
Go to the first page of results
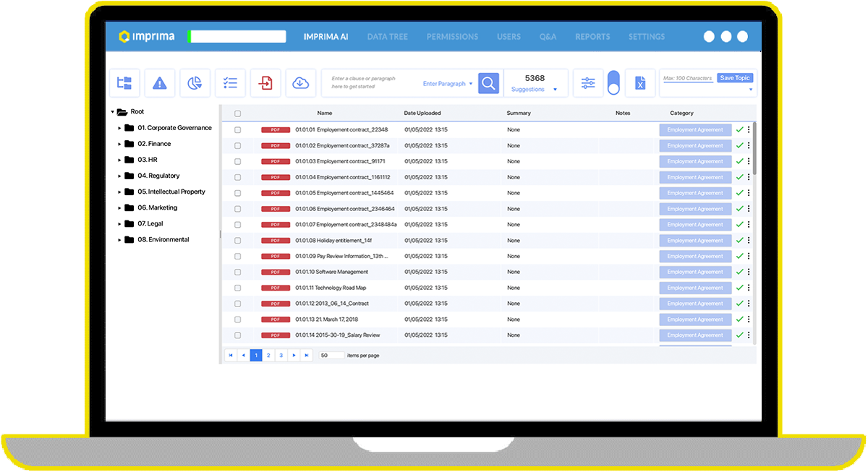231,356
